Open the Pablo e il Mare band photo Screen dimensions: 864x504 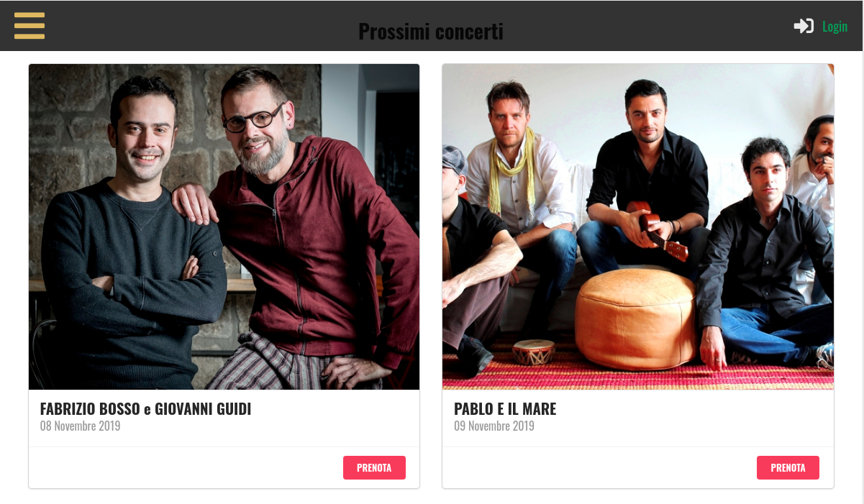(x=638, y=227)
